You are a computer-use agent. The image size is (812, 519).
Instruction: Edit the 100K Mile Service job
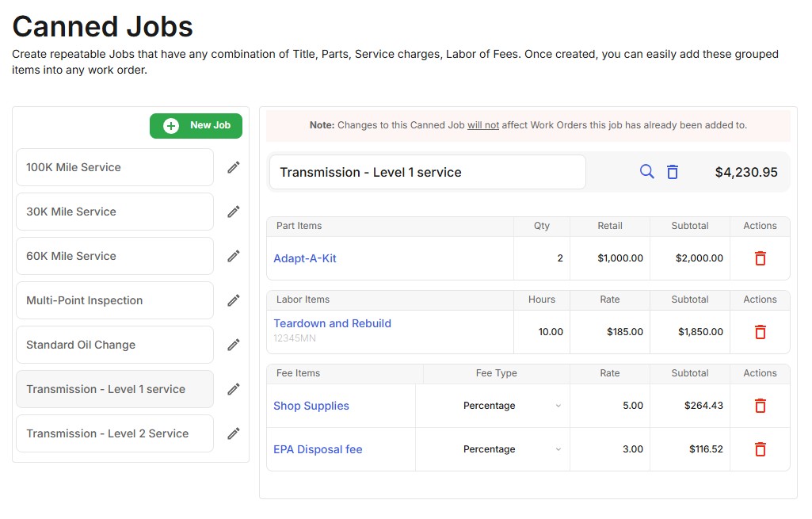coord(233,166)
